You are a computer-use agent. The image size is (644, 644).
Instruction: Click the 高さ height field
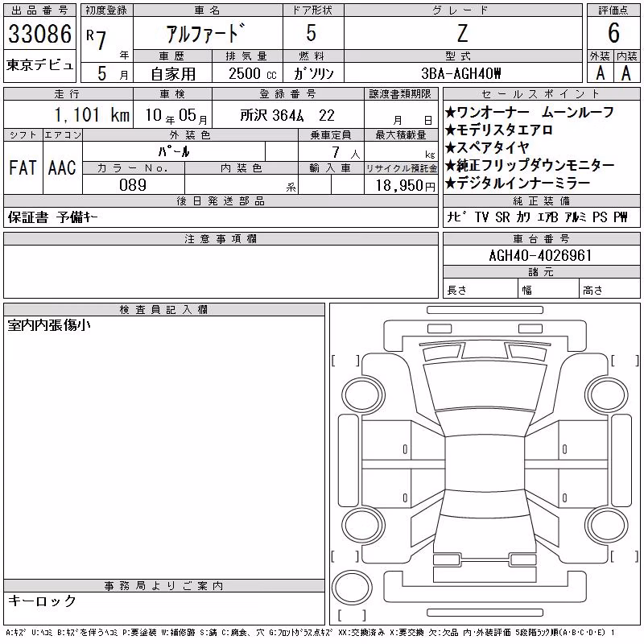[609, 290]
